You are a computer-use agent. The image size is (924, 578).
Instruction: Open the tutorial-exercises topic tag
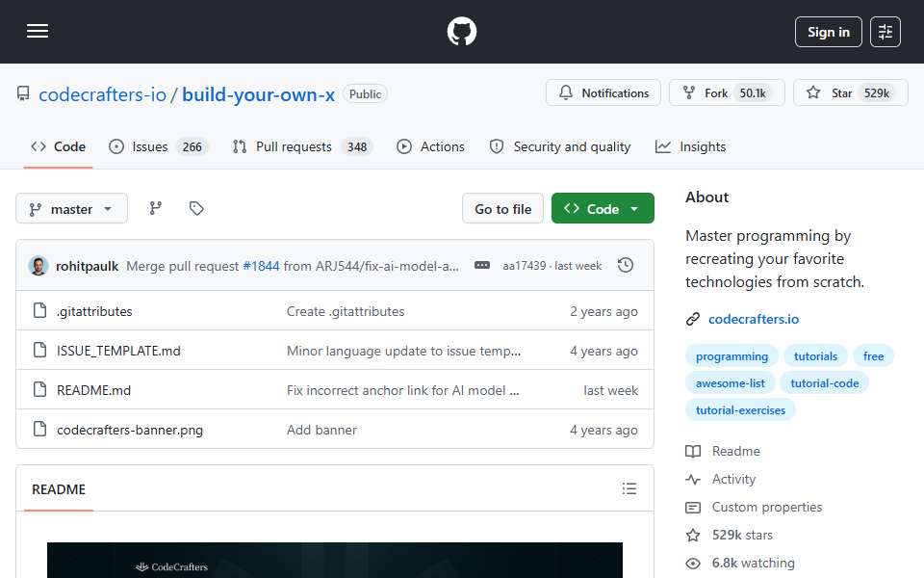[x=740, y=410]
